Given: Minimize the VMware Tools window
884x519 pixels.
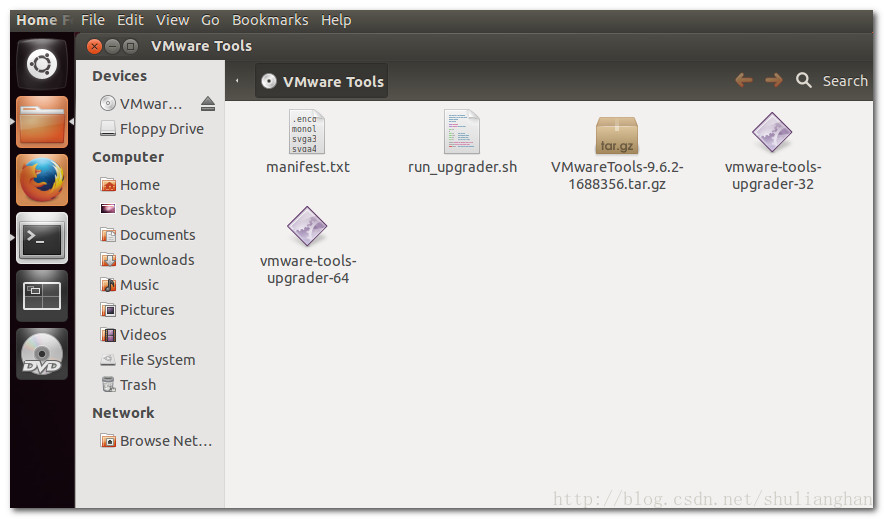Looking at the screenshot, I should 112,46.
